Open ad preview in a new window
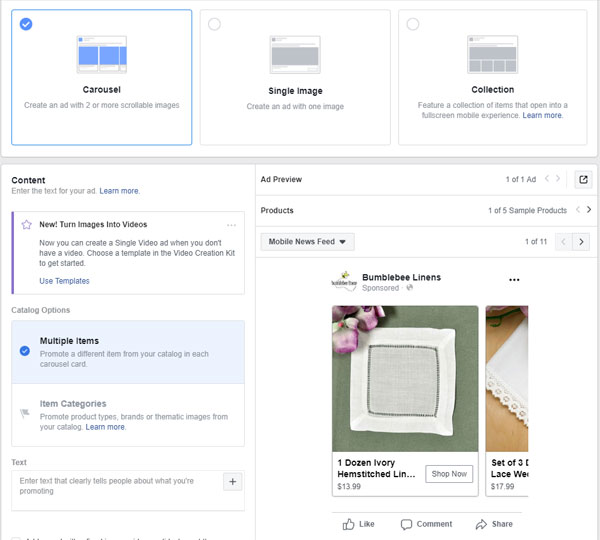The width and height of the screenshot is (600, 540). click(584, 179)
